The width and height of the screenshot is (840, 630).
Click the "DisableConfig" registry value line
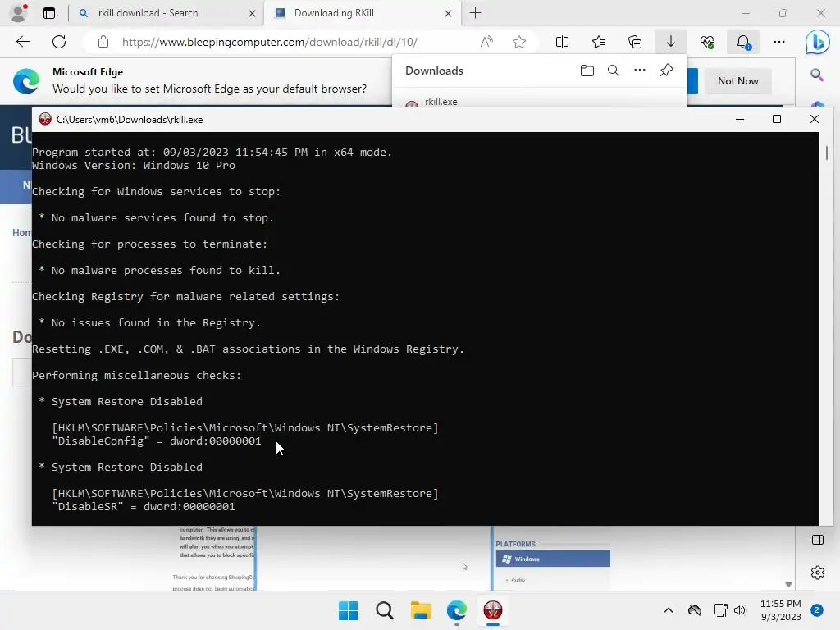click(157, 441)
